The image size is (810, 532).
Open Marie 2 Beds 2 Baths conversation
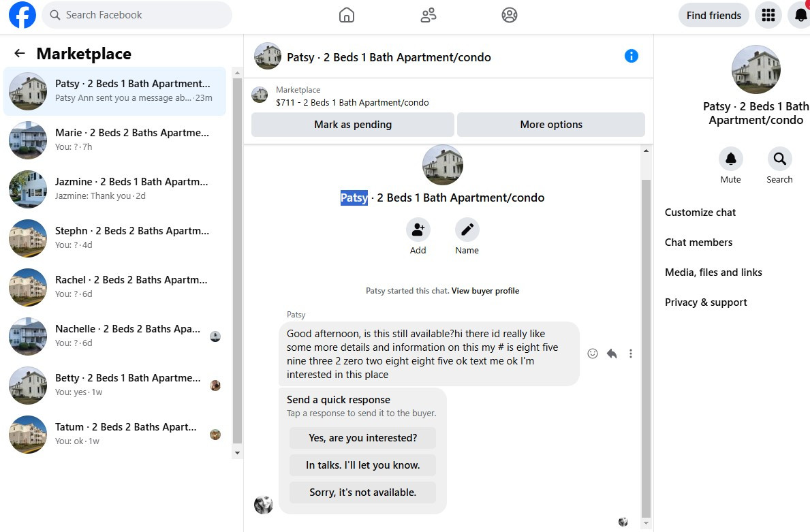(x=114, y=140)
